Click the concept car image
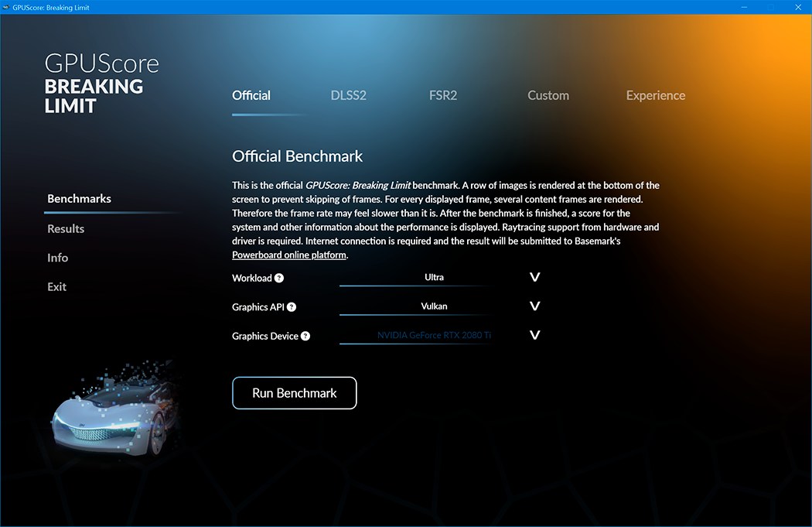812x527 pixels. (115, 410)
